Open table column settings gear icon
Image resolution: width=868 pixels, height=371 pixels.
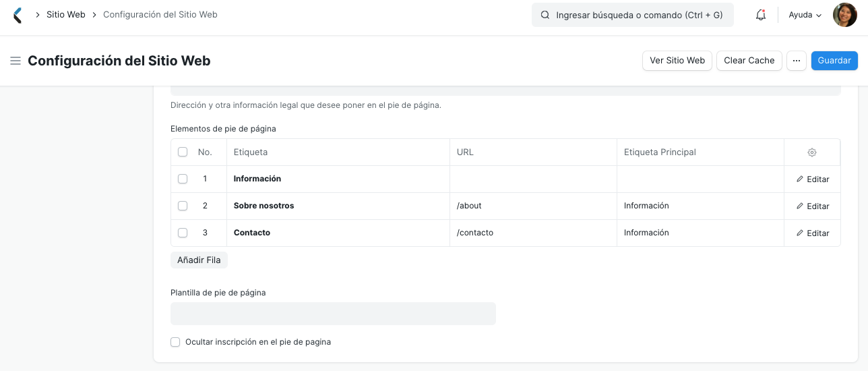point(812,152)
